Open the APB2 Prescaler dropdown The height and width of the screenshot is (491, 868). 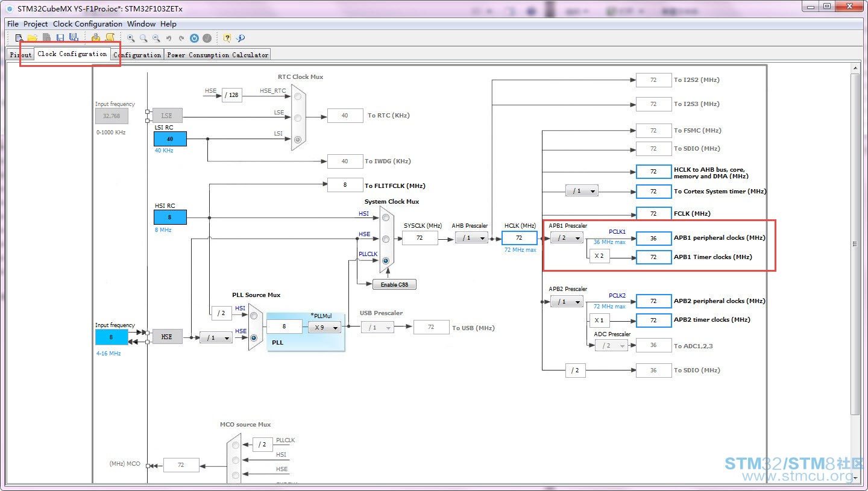(x=567, y=301)
